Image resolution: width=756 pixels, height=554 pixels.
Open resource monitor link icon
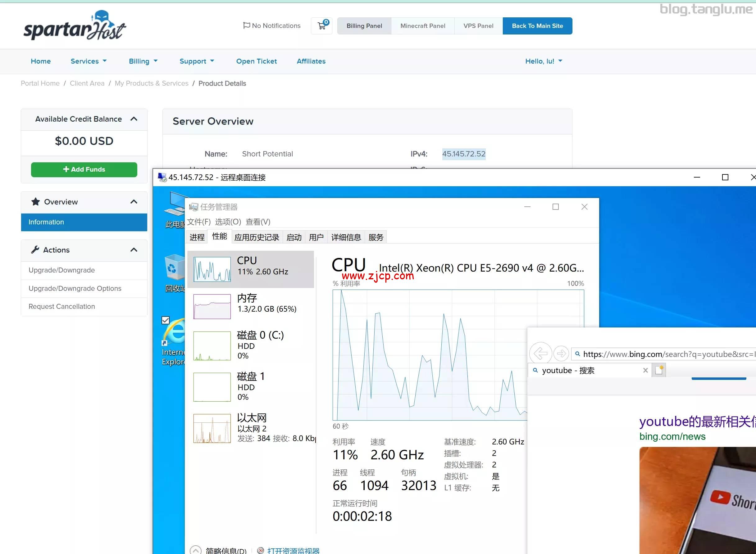click(x=260, y=550)
